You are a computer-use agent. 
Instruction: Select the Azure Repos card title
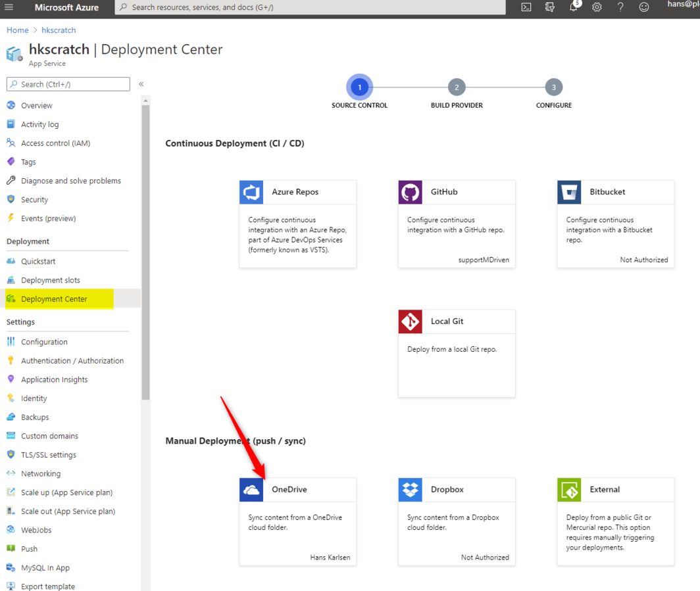(295, 192)
